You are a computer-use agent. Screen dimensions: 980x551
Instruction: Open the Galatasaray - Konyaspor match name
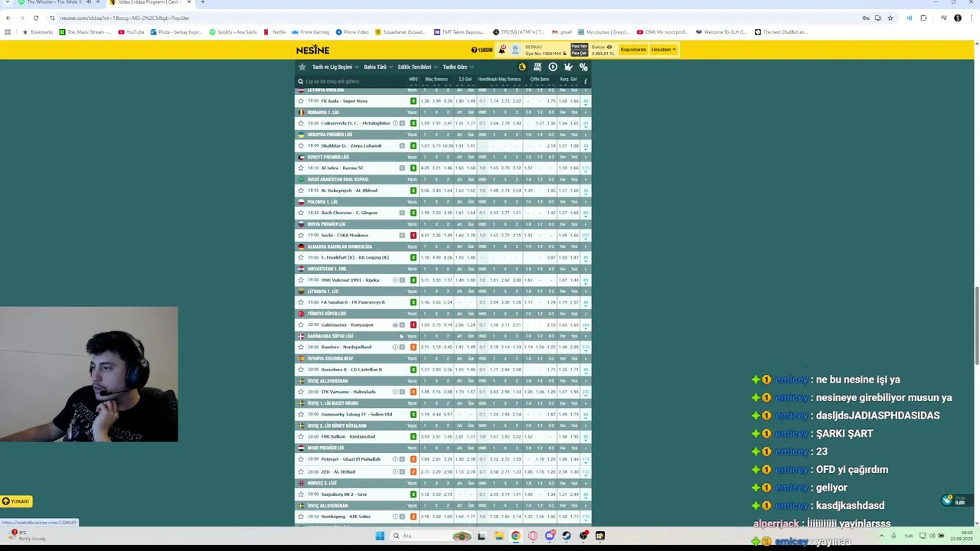347,324
